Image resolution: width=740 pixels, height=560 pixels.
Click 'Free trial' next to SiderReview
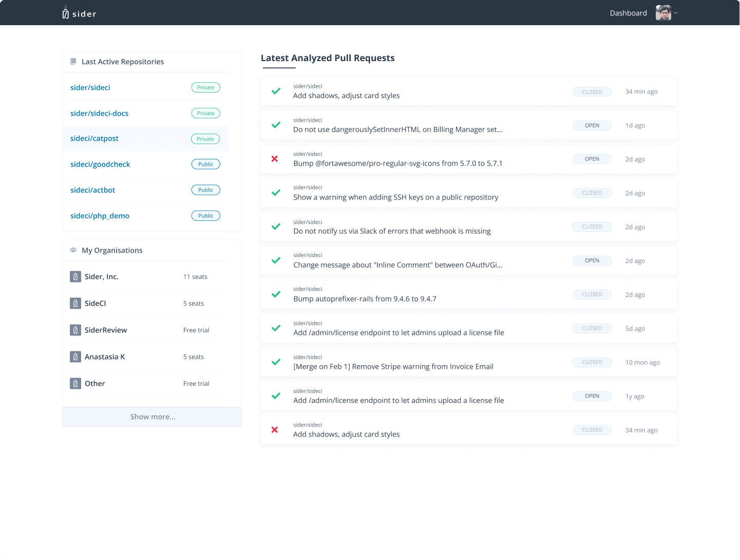[x=196, y=330]
